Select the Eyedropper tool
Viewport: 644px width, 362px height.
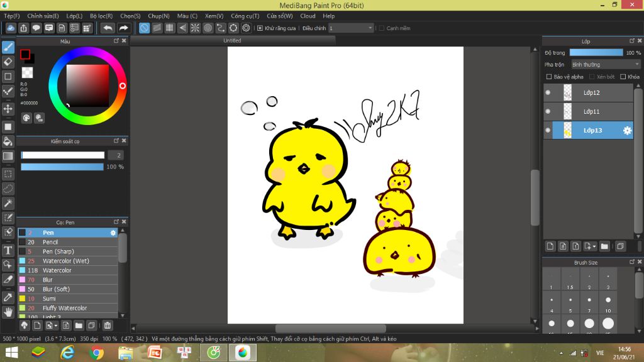(8, 297)
